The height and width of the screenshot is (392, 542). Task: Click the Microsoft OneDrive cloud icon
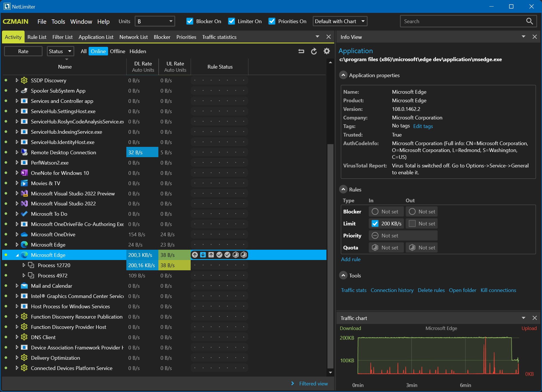click(24, 234)
